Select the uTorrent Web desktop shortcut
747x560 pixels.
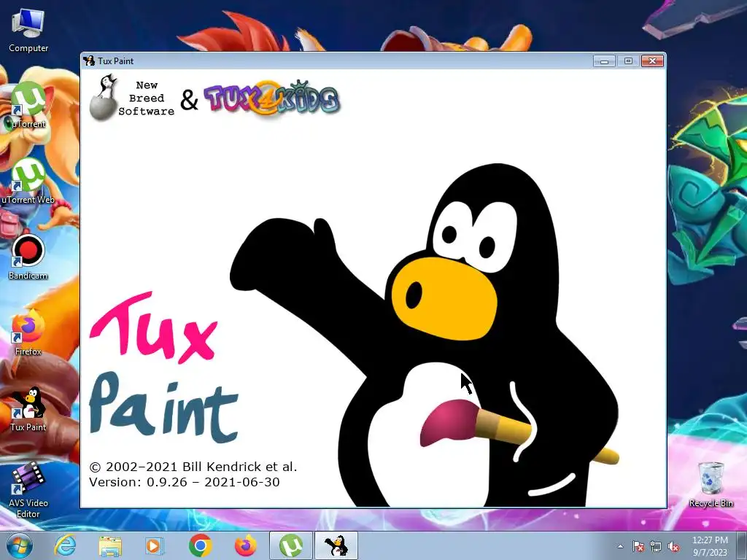pos(28,182)
